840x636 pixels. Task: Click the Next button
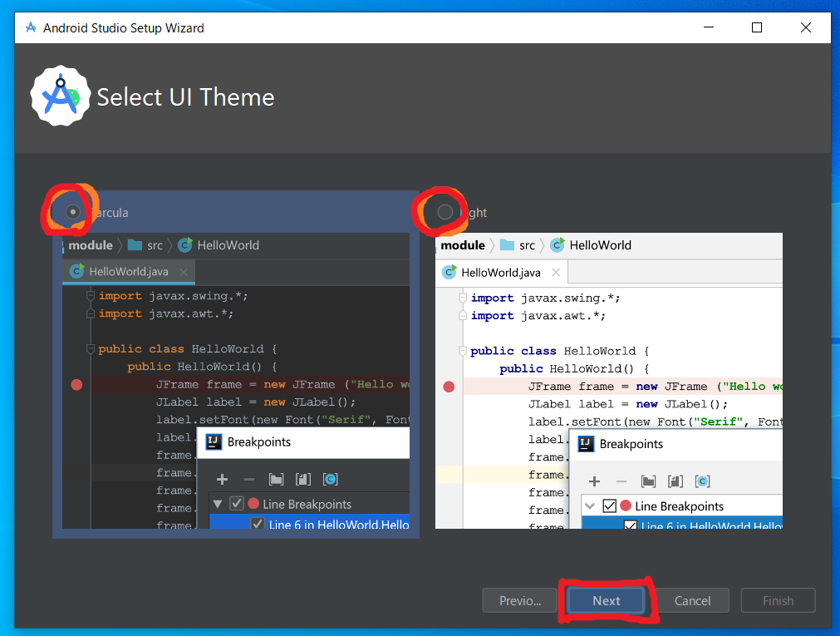coord(607,600)
